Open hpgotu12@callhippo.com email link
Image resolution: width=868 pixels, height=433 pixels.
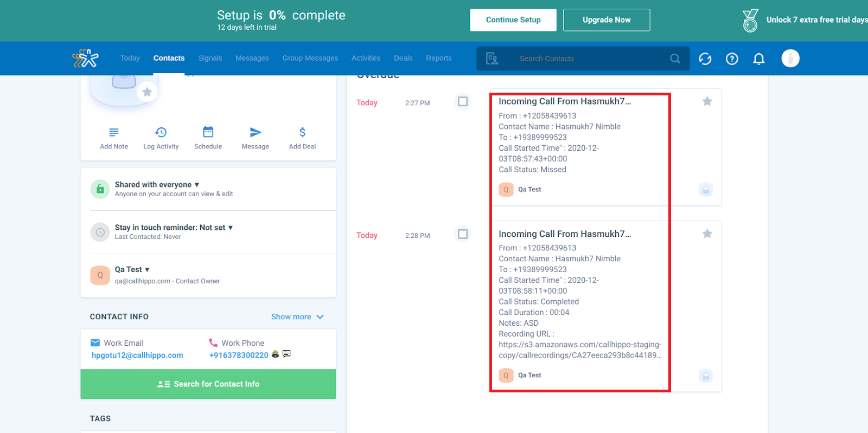(137, 356)
